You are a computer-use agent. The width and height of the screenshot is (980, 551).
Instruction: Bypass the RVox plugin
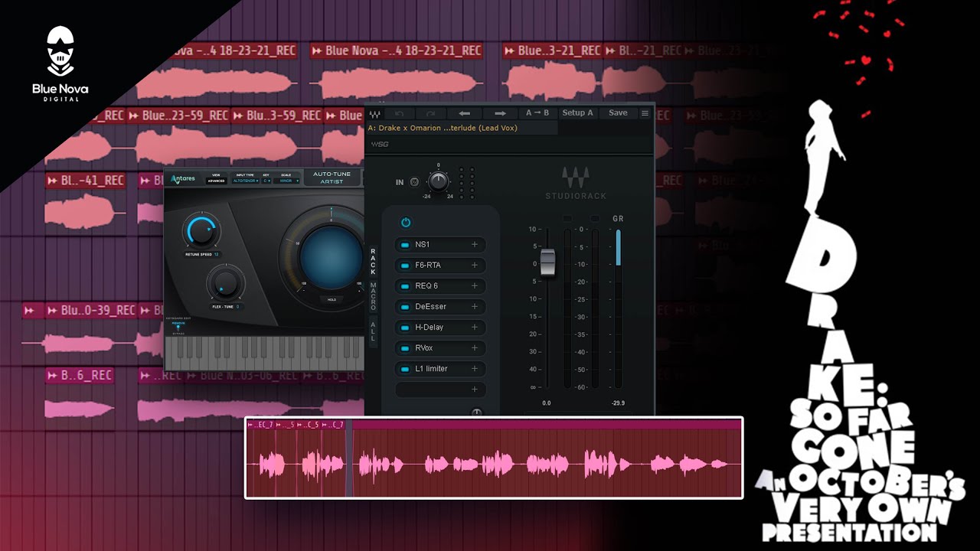point(405,348)
